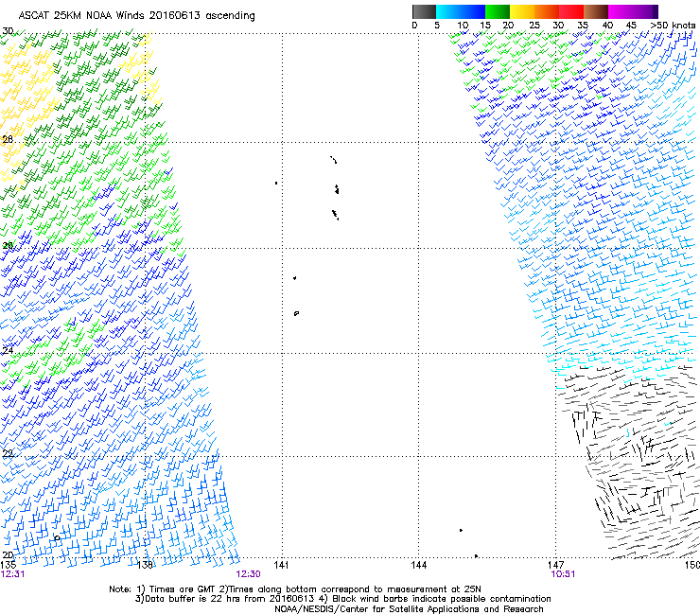This screenshot has width=700, height=615.
Task: Click the "25" label under the color bar
Action: (534, 26)
